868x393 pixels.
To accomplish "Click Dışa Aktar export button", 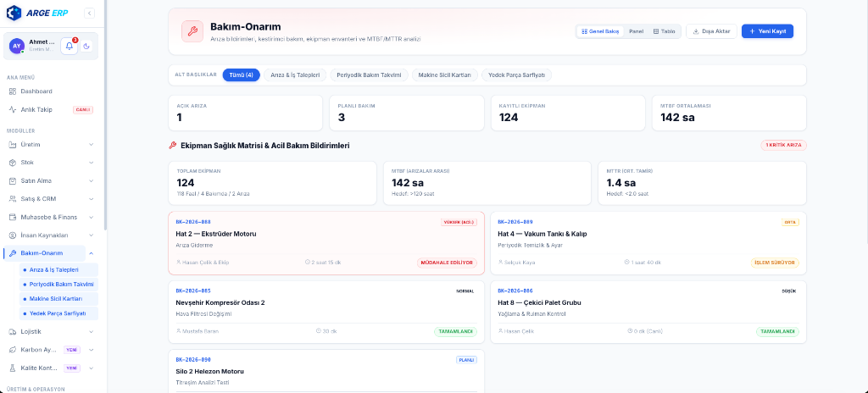I will 711,31.
